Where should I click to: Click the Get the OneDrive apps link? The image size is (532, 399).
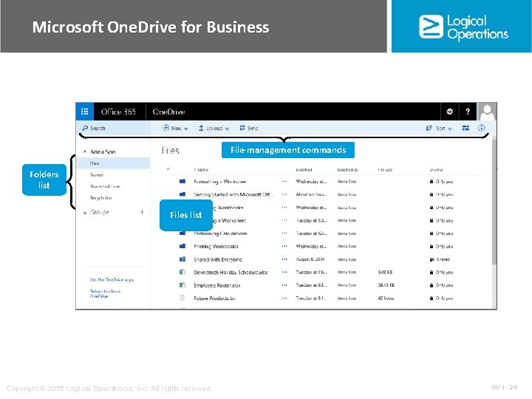pos(112,279)
